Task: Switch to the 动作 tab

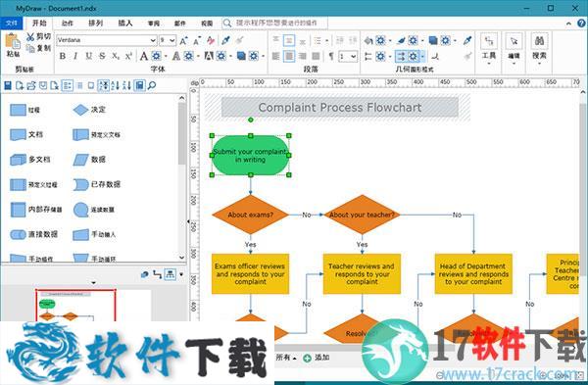Action: pyautogui.click(x=67, y=24)
